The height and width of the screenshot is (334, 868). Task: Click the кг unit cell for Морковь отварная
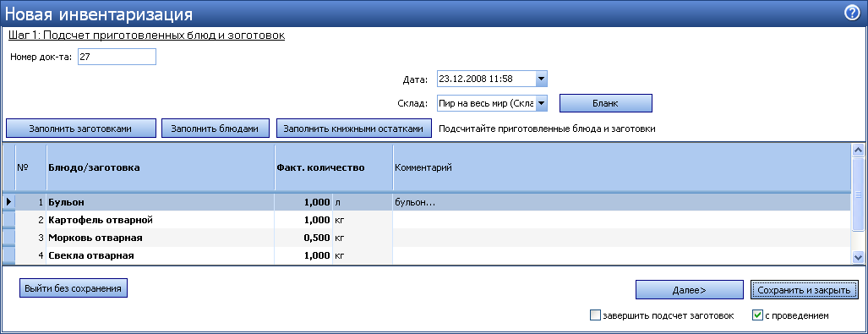(x=363, y=238)
